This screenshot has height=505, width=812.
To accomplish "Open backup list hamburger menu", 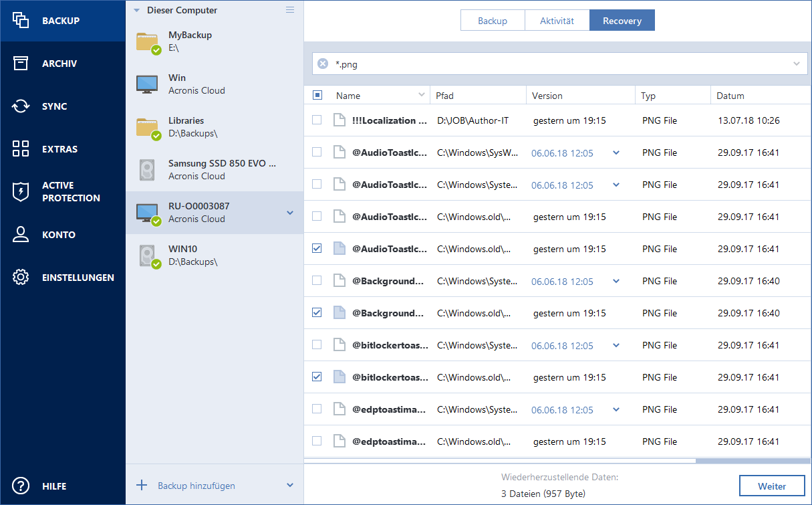I will [x=290, y=10].
